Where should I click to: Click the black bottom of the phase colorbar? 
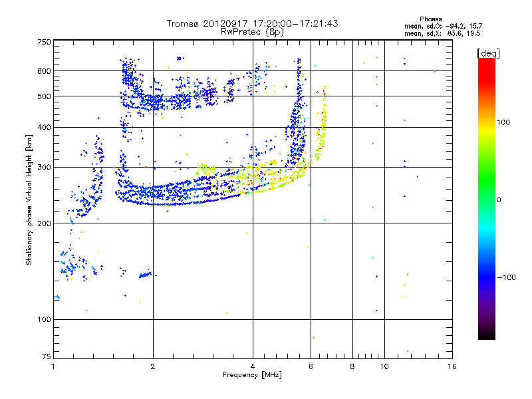click(x=487, y=336)
